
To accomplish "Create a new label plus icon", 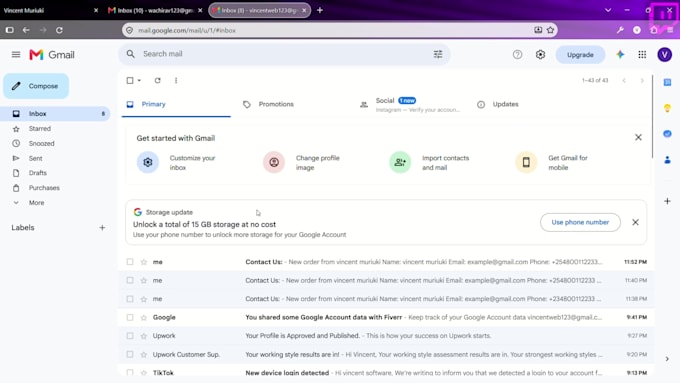I will 102,227.
